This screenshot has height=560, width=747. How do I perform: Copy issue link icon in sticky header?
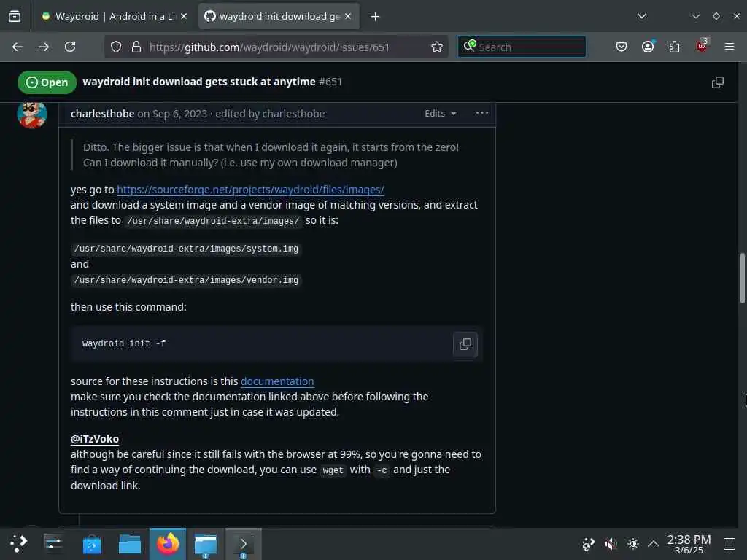point(718,82)
